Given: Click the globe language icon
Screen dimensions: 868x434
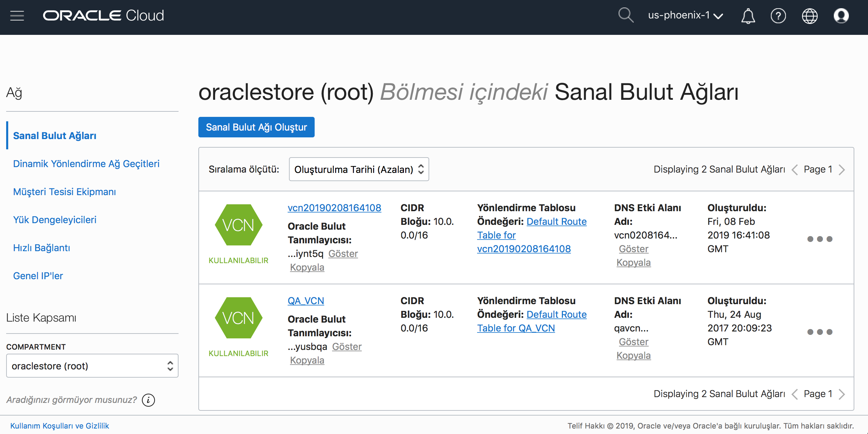Looking at the screenshot, I should (810, 16).
